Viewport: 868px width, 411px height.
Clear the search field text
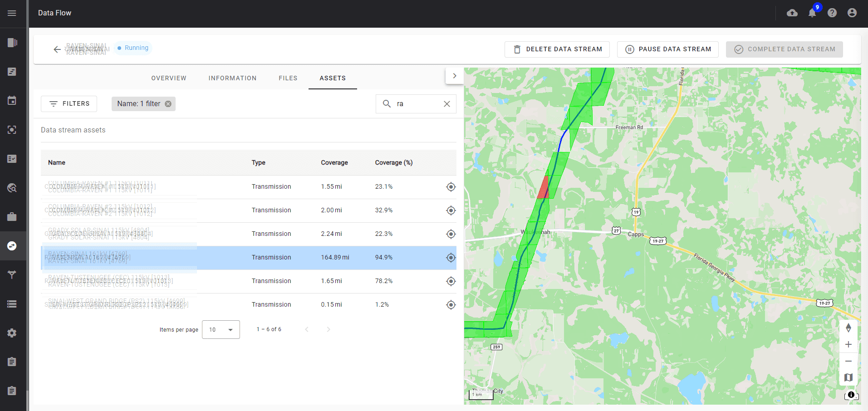[x=447, y=104]
